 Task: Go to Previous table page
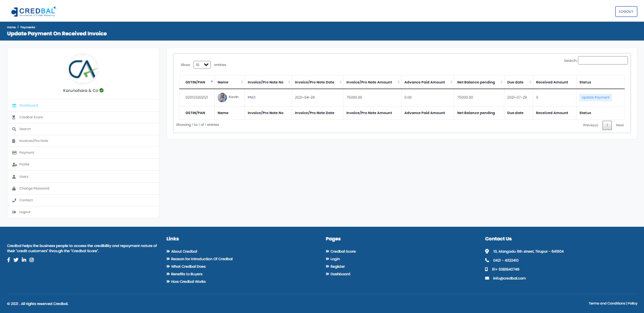[590, 125]
